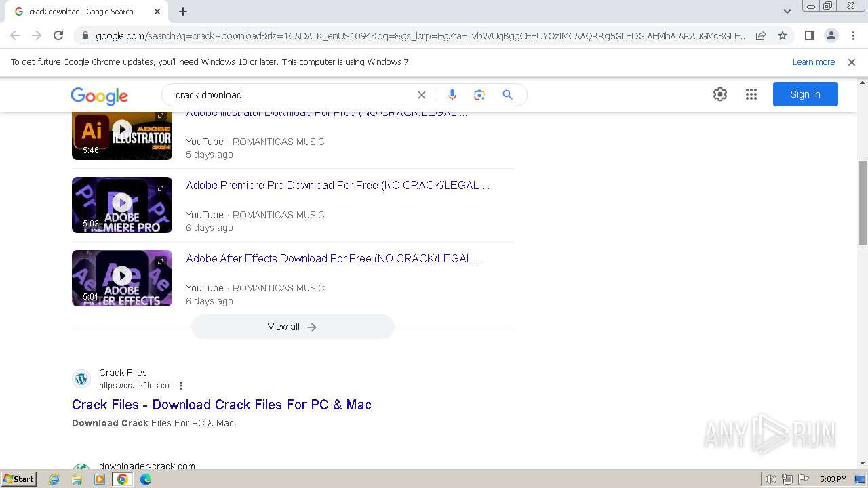The width and height of the screenshot is (868, 488).
Task: Click the Crack Files WordPress favicon
Action: click(x=81, y=379)
